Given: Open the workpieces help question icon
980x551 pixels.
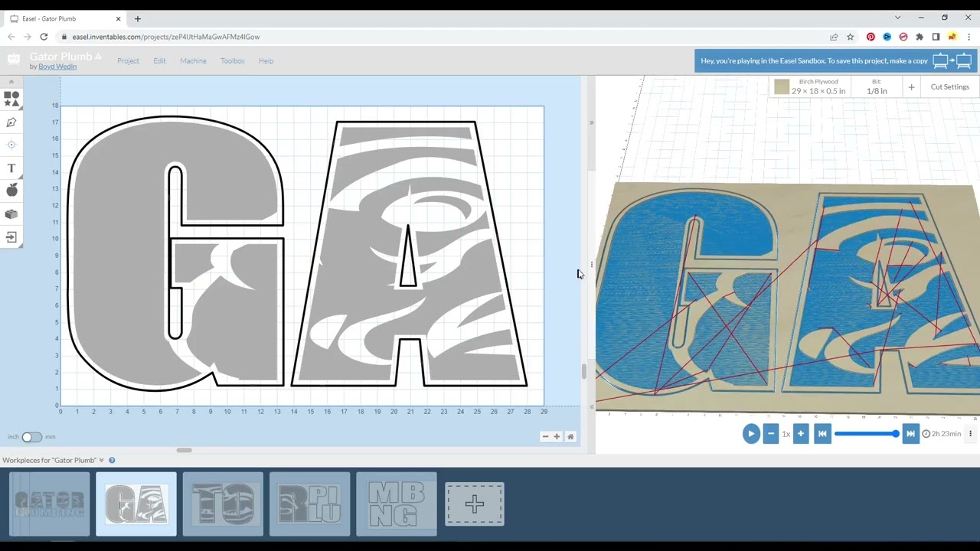Looking at the screenshot, I should pos(112,460).
